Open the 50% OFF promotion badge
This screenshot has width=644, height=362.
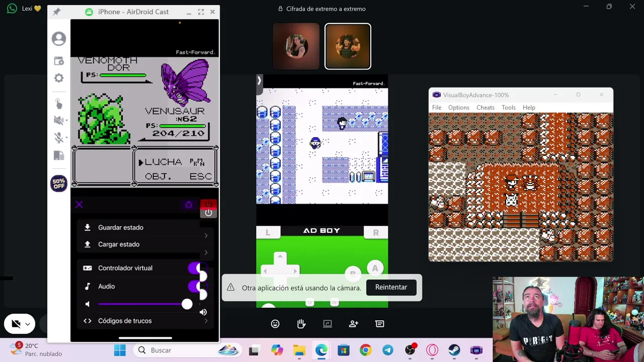pos(59,184)
